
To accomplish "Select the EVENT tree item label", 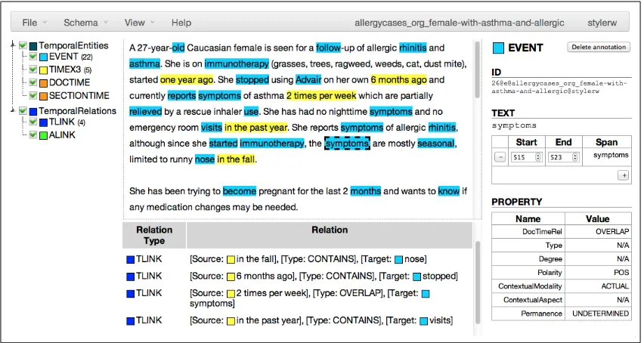I will click(63, 57).
